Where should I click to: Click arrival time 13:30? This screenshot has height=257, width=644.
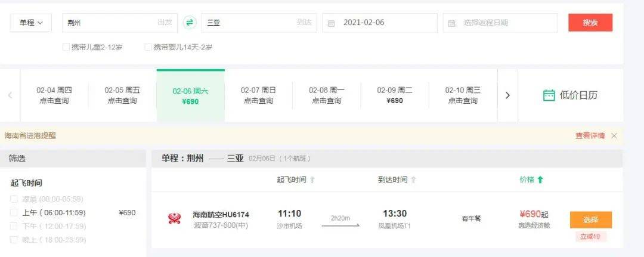coord(395,213)
